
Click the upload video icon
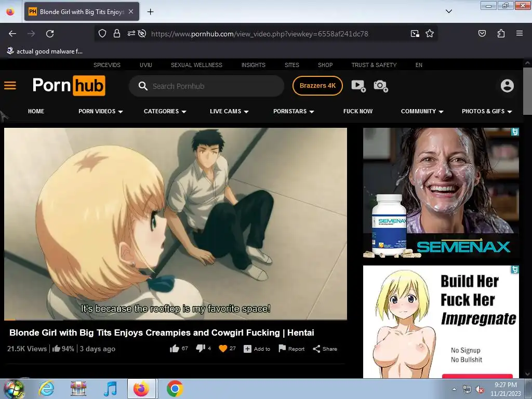coord(358,86)
